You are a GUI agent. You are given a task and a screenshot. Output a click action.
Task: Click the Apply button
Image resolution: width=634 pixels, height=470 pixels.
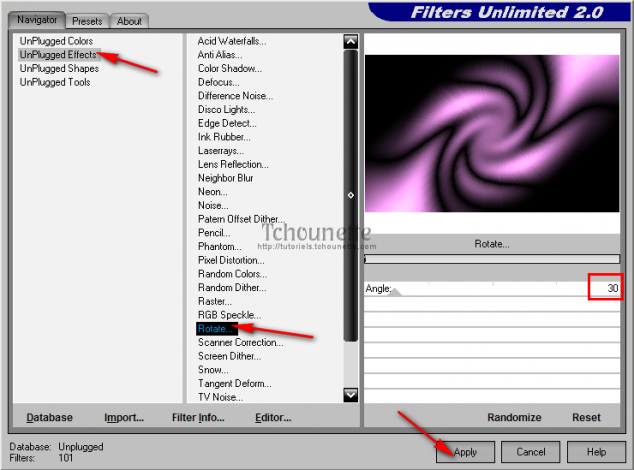click(466, 452)
